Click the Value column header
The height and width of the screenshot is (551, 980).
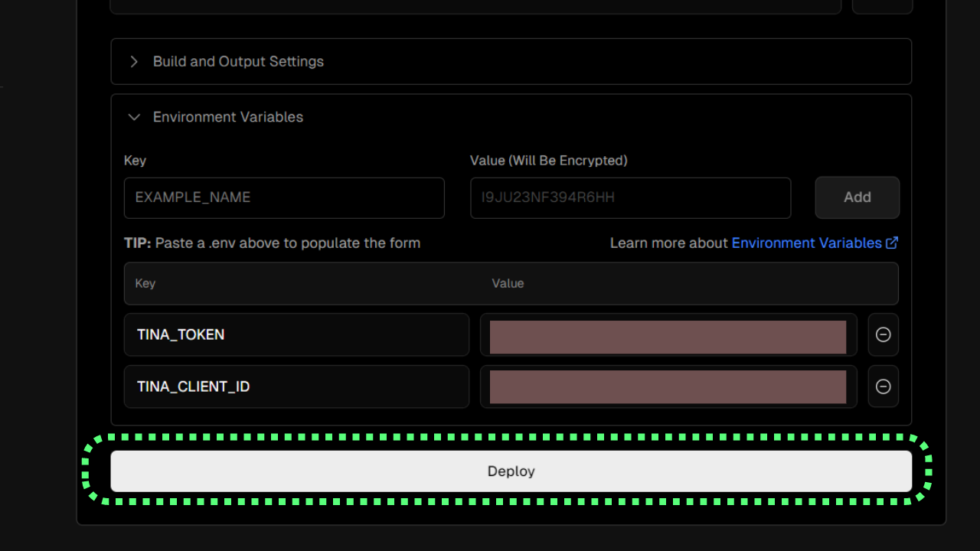coord(508,283)
